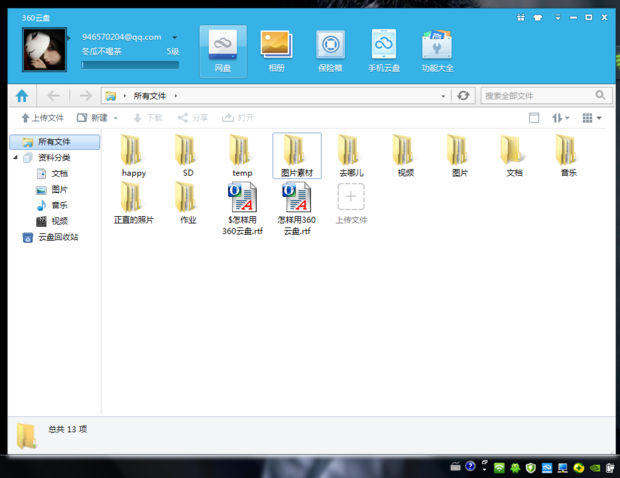Expand the account email dropdown arrow
Image resolution: width=620 pixels, height=478 pixels.
[x=174, y=38]
